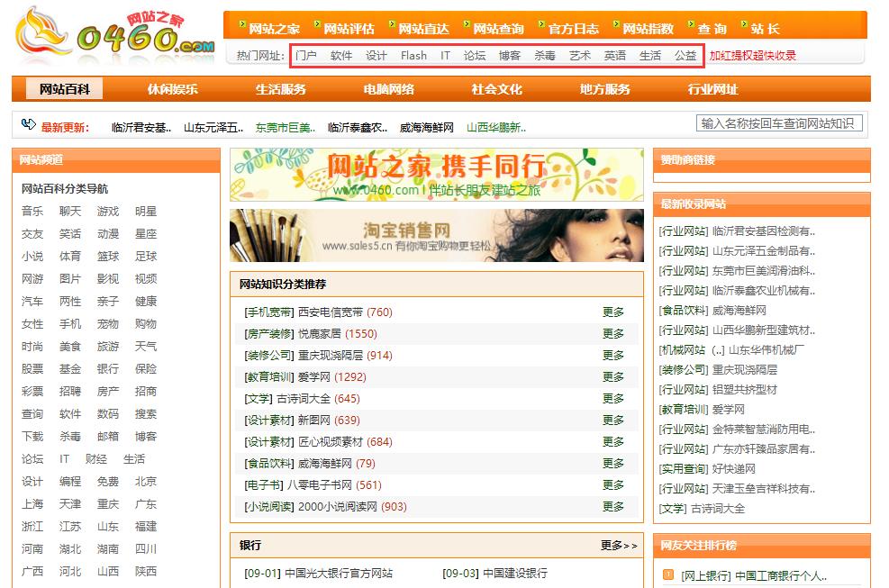Click the 网站知识 search input box

(779, 123)
